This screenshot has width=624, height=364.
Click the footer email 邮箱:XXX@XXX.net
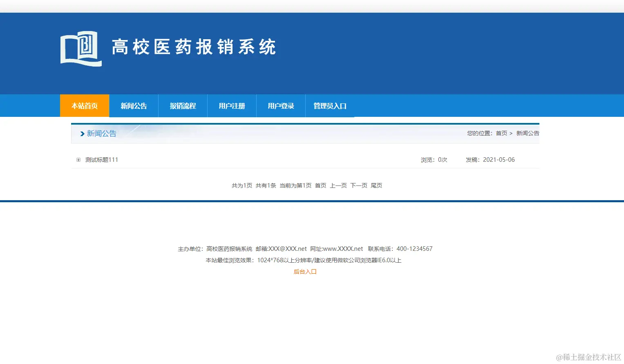click(x=281, y=249)
